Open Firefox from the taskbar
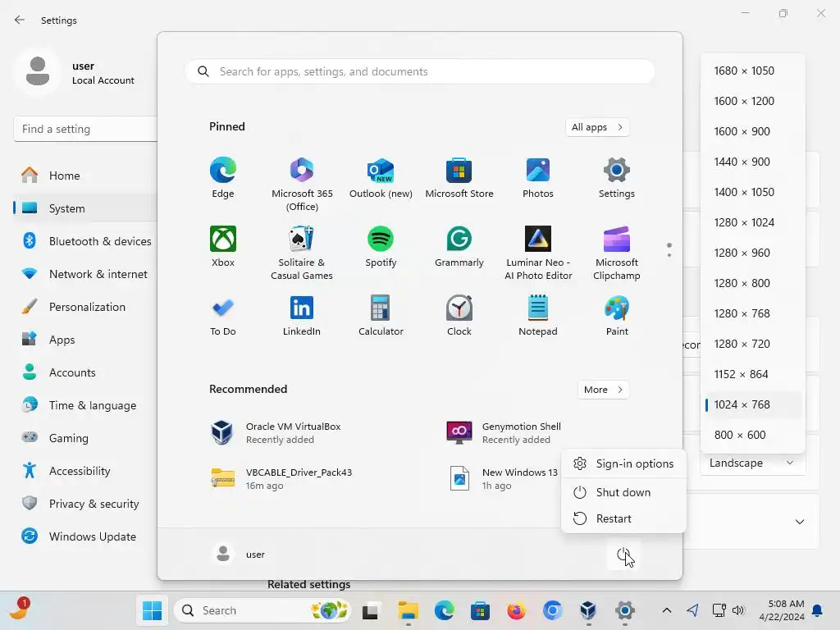 tap(517, 610)
